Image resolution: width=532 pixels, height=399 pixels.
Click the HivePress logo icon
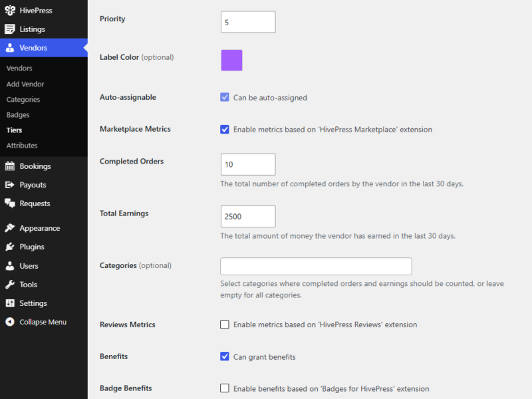(10, 11)
